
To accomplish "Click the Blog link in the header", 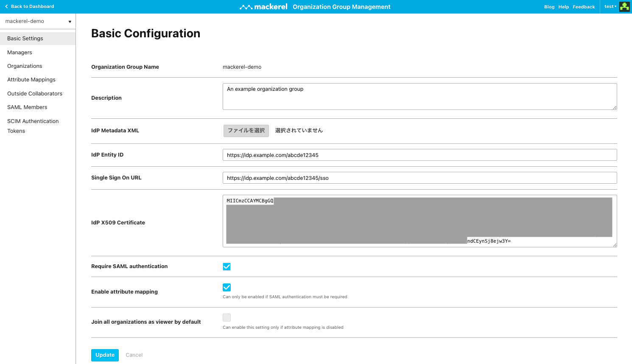I will coord(549,7).
